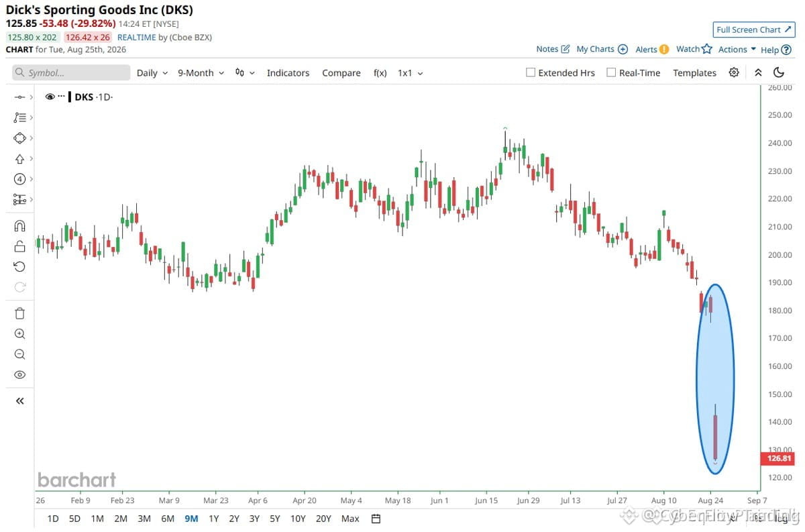Open the candlestick chart type dropdown

tap(245, 72)
